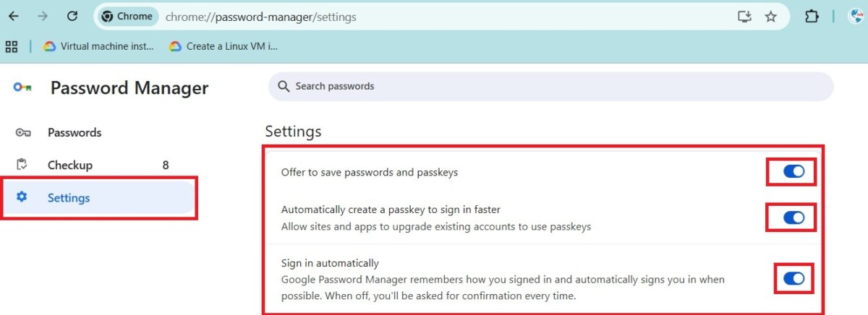Open the Extensions puzzle icon
Viewport: 868px width, 315px height.
click(812, 16)
